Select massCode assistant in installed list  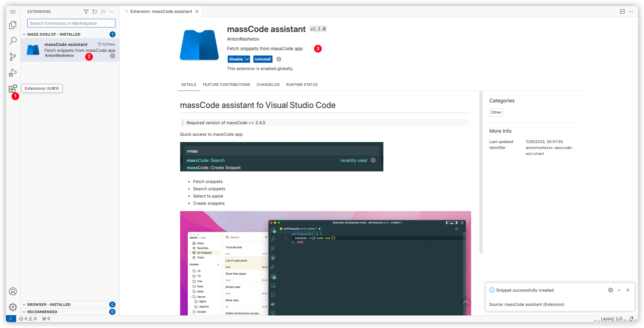(x=70, y=50)
